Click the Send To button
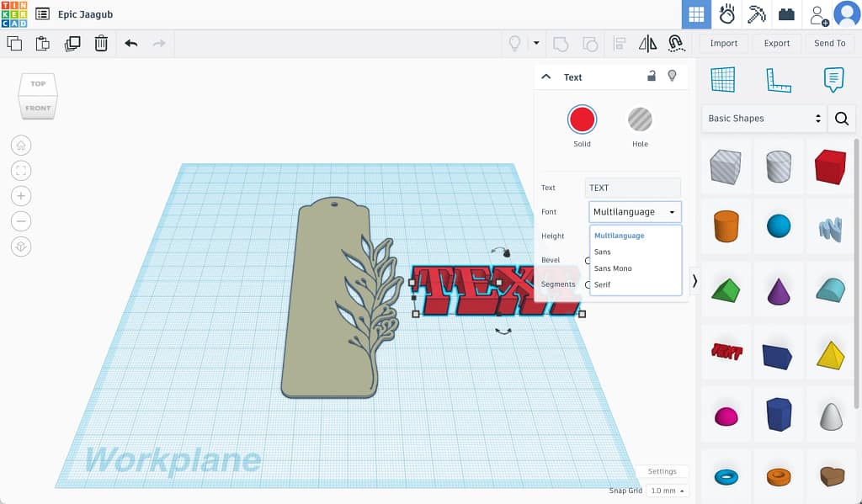The image size is (862, 504). pyautogui.click(x=829, y=43)
